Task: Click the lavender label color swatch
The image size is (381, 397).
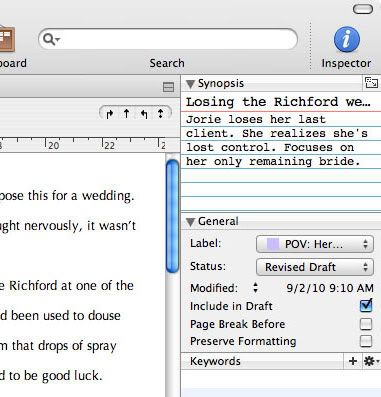Action: coord(273,244)
